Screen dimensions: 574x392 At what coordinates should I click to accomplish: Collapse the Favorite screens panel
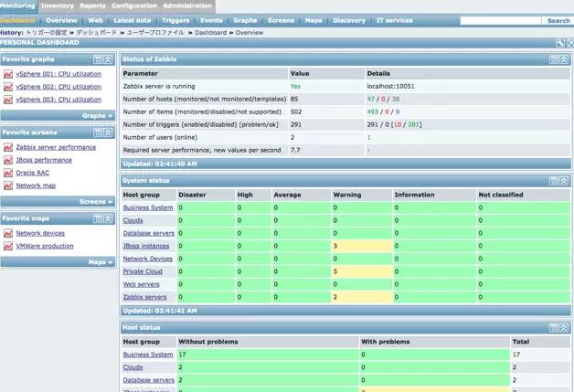tap(108, 132)
